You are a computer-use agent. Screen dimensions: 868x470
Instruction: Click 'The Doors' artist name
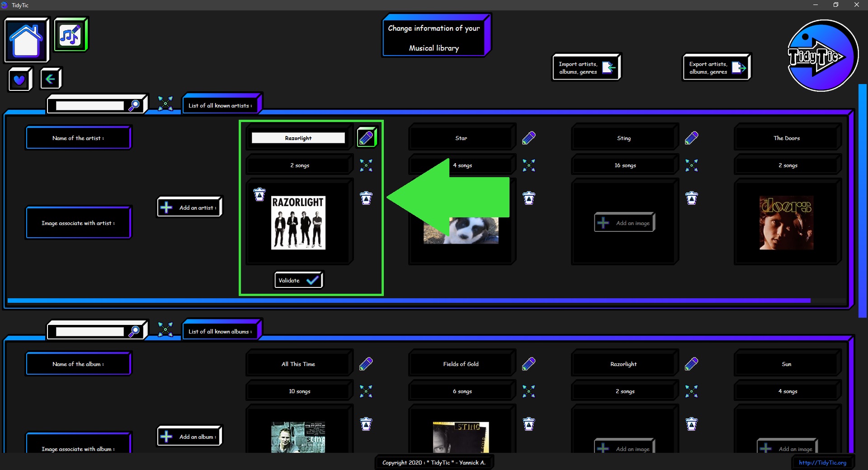tap(787, 138)
